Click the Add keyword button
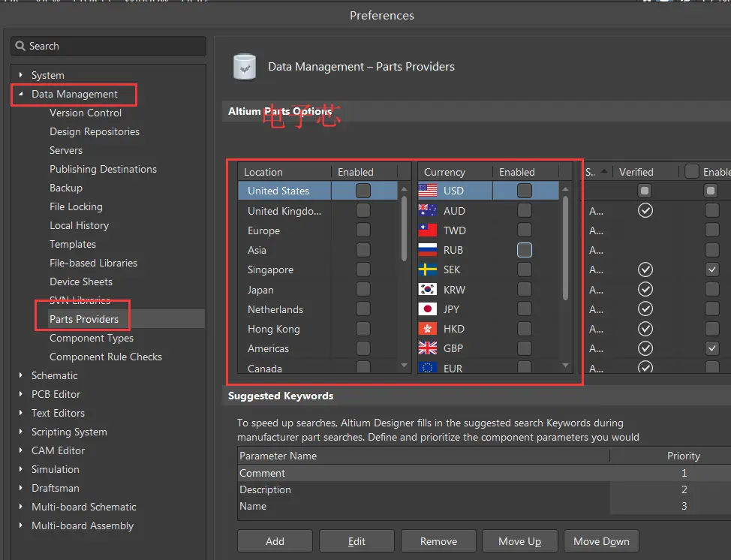This screenshot has height=560, width=731. 275,541
